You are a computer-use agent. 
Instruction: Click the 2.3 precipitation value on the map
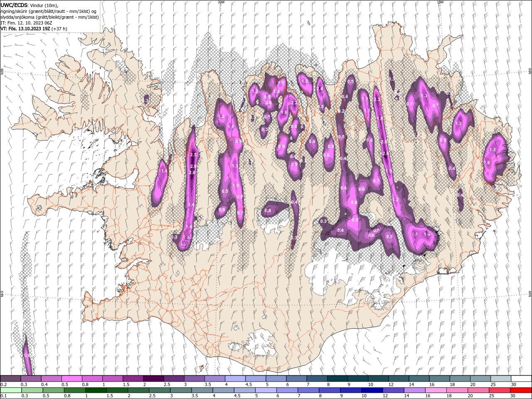(377, 99)
